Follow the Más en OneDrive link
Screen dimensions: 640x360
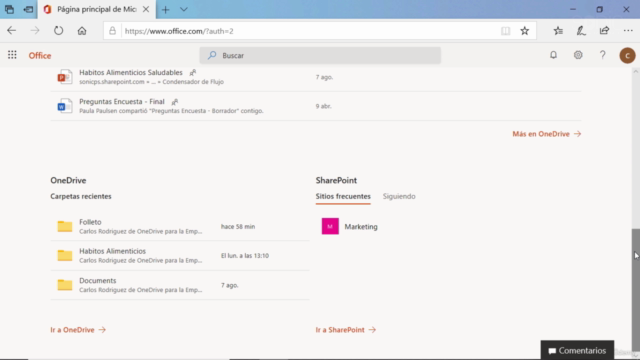tap(547, 134)
